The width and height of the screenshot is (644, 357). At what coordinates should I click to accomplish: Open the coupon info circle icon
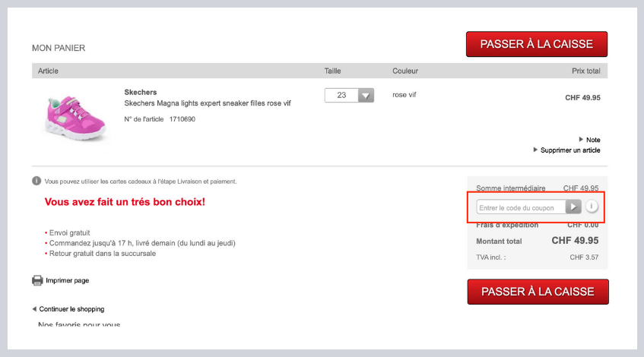592,207
